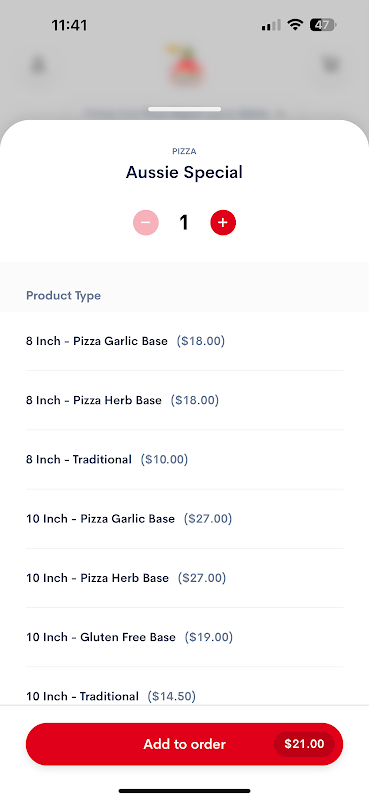369x800 pixels.
Task: Tap the cellular signal bars icon
Action: [271, 24]
